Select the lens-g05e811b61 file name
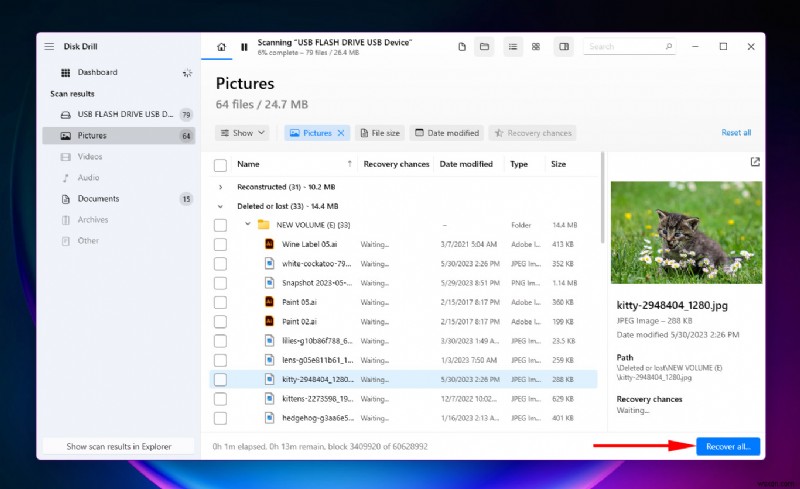Screen dimensions: 800x489 pos(317,360)
